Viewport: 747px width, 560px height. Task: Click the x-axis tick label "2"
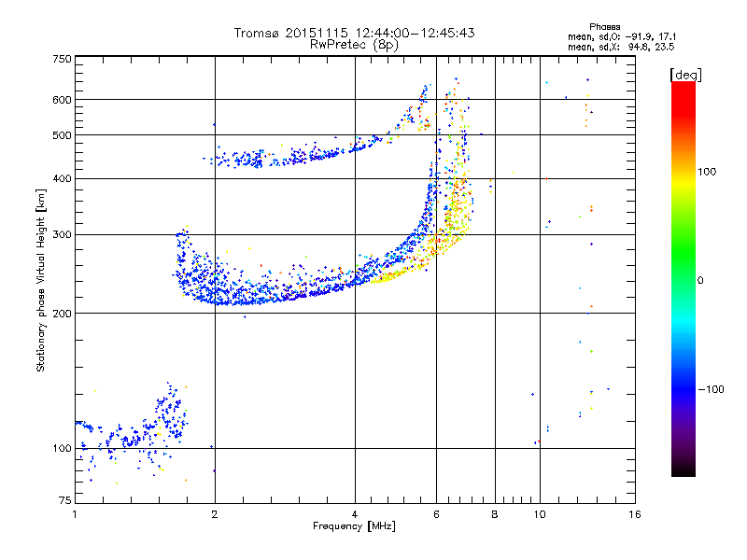215,514
